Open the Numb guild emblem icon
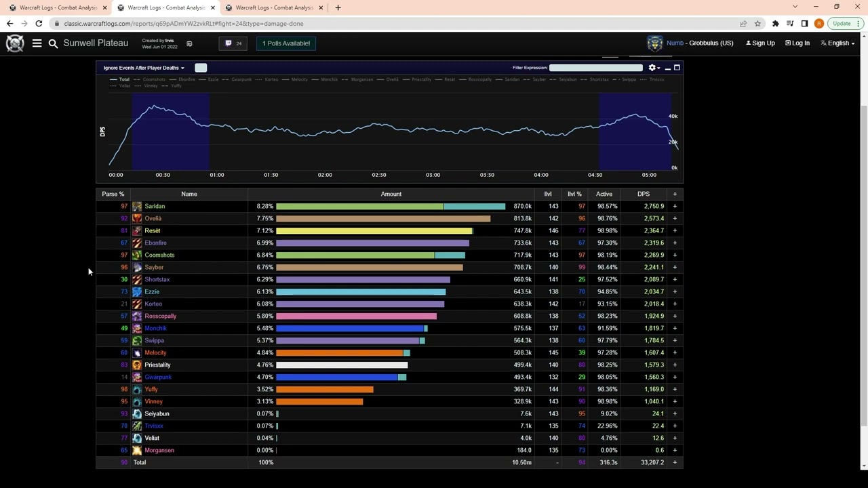The width and height of the screenshot is (868, 488). point(654,43)
